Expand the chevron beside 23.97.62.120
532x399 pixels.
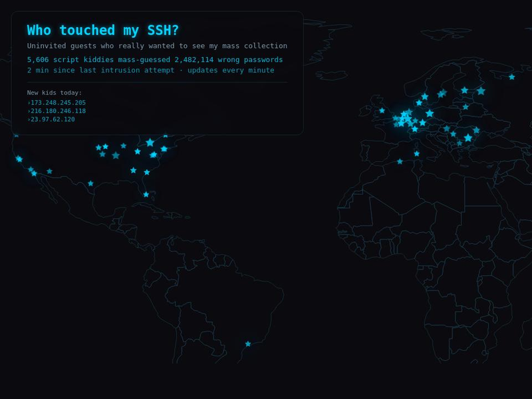27,120
